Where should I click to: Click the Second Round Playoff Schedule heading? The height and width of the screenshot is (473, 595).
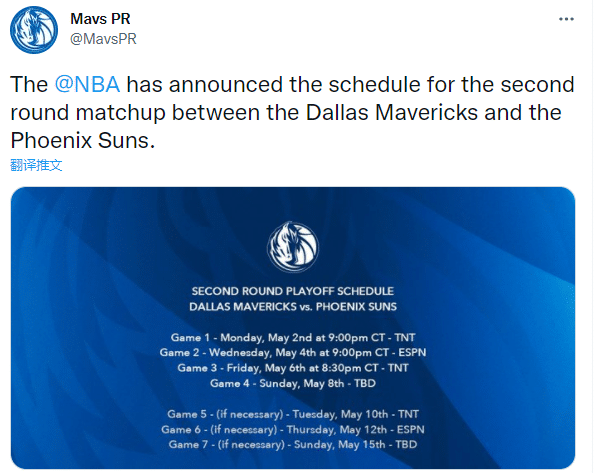293,291
